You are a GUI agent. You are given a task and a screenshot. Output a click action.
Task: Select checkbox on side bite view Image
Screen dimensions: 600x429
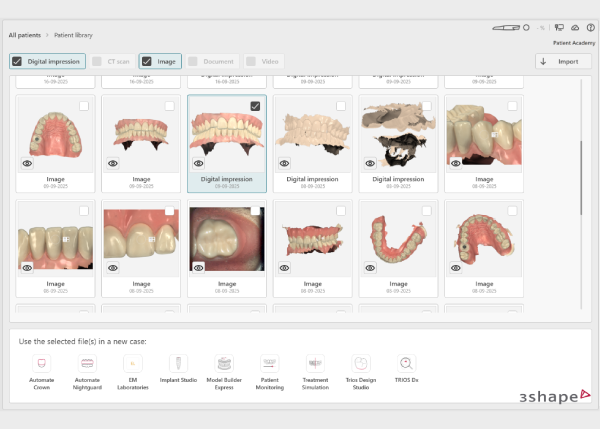click(x=341, y=211)
